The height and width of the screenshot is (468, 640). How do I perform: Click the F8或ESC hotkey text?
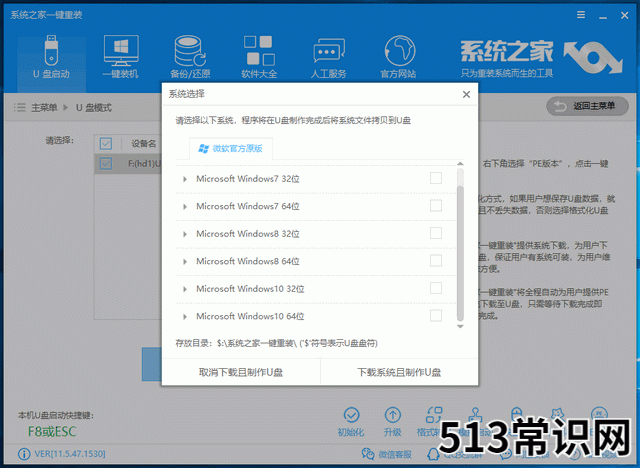pyautogui.click(x=52, y=431)
